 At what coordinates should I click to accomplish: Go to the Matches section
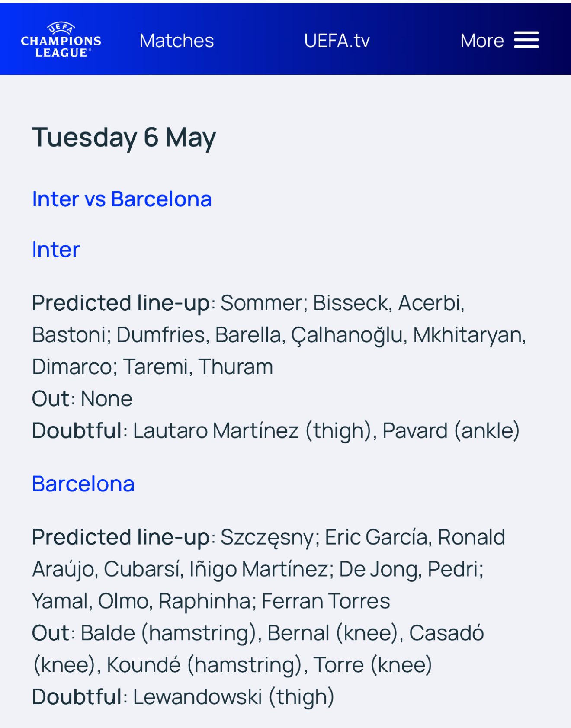click(176, 41)
